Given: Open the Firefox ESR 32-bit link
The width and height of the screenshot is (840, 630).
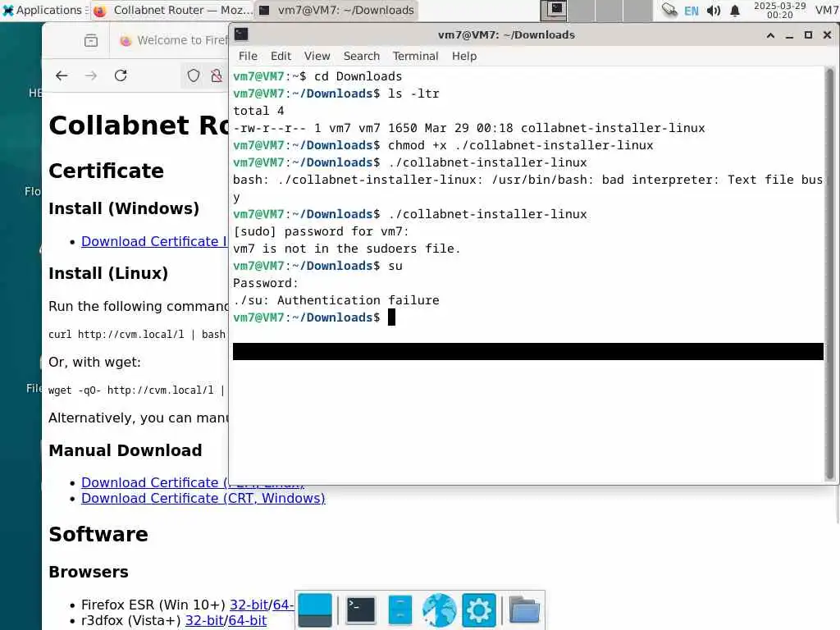Looking at the screenshot, I should pos(249,605).
